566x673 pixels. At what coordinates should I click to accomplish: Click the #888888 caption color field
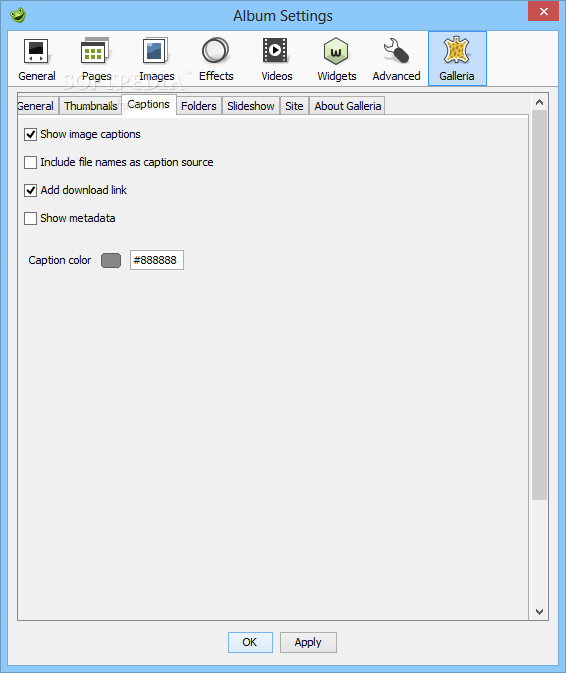point(157,260)
